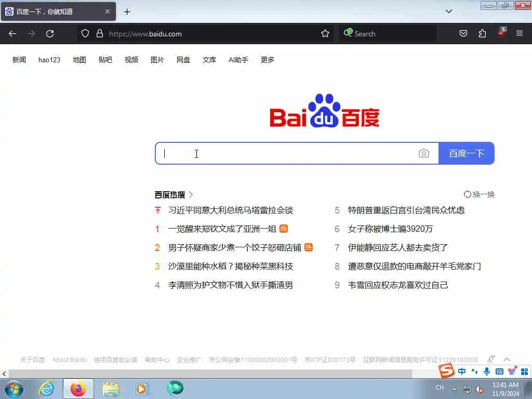
Task: Open the Firefox hamburger menu
Action: point(520,34)
